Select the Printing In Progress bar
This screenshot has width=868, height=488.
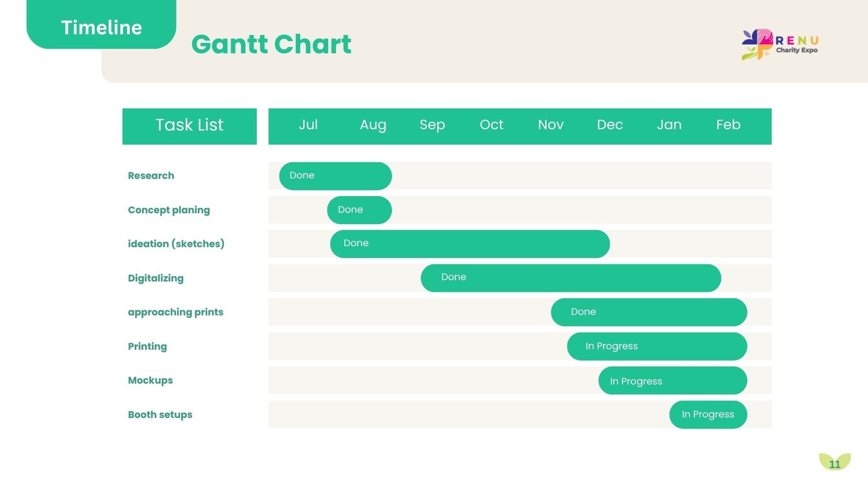coord(657,346)
